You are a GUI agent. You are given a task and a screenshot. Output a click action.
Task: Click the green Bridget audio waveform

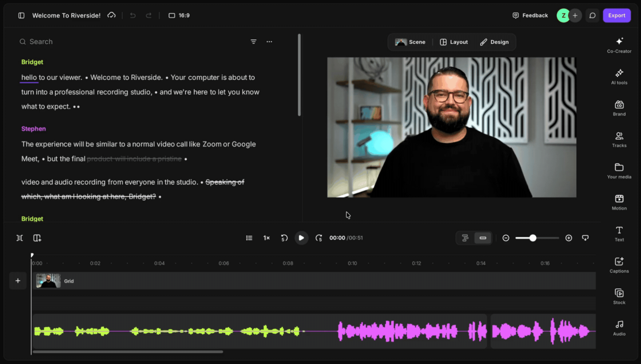pyautogui.click(x=169, y=331)
